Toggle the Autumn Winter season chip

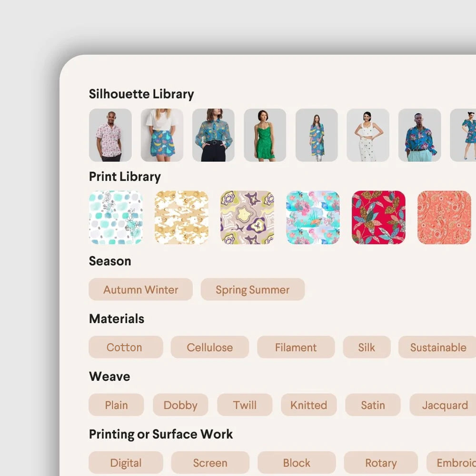140,289
